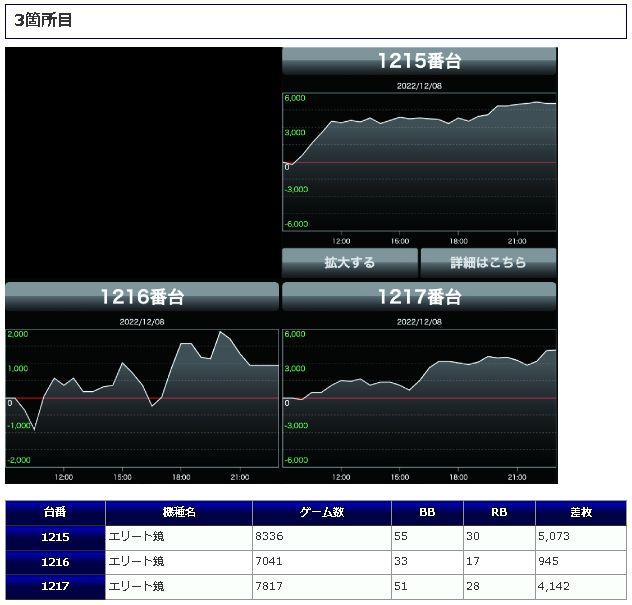The height and width of the screenshot is (605, 632).
Task: Select table row number 1217
Action: (55, 586)
